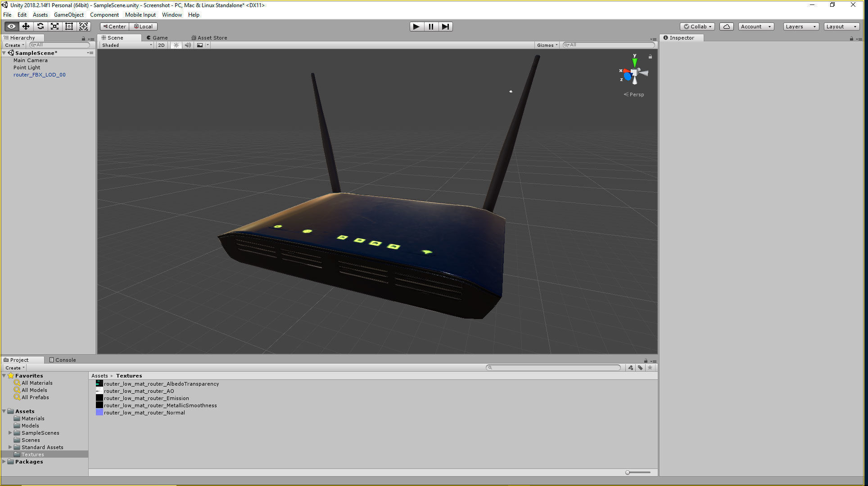This screenshot has width=868, height=486.
Task: Expand the Packages folder
Action: [x=4, y=462]
